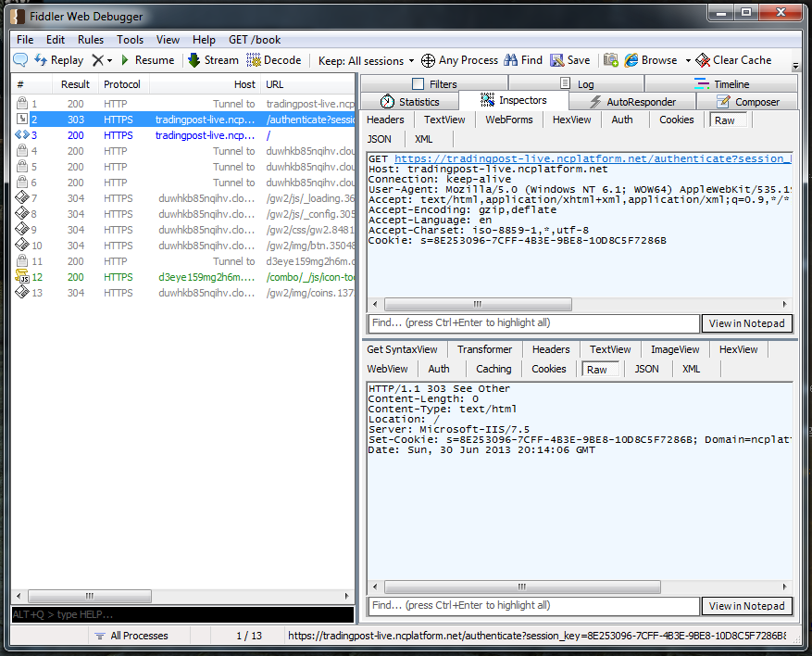This screenshot has width=812, height=656.
Task: Click the All Processes filter in status bar
Action: [x=131, y=636]
